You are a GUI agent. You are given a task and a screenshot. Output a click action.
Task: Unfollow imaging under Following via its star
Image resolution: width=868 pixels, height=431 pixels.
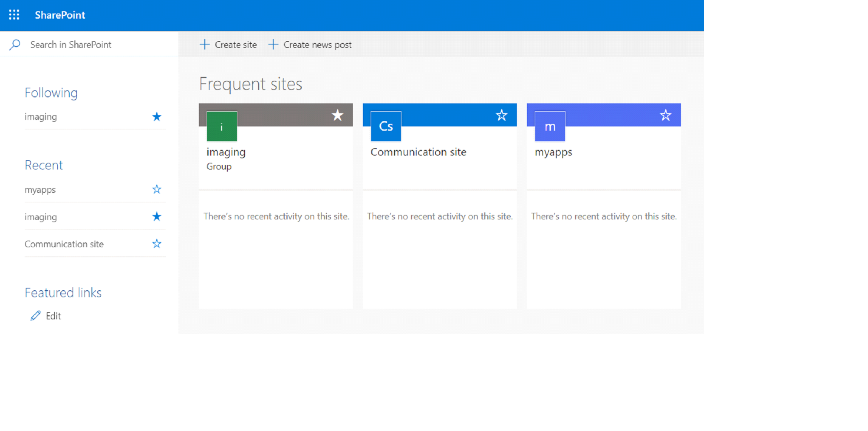(157, 116)
